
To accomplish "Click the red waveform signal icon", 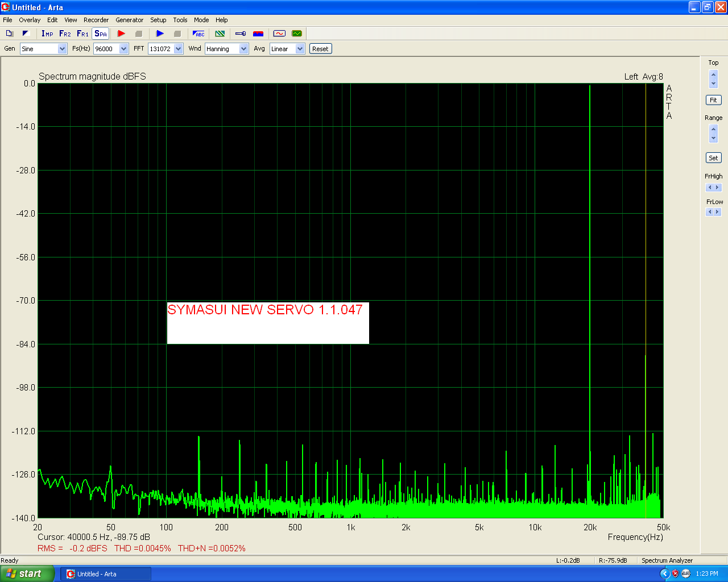I will click(279, 34).
